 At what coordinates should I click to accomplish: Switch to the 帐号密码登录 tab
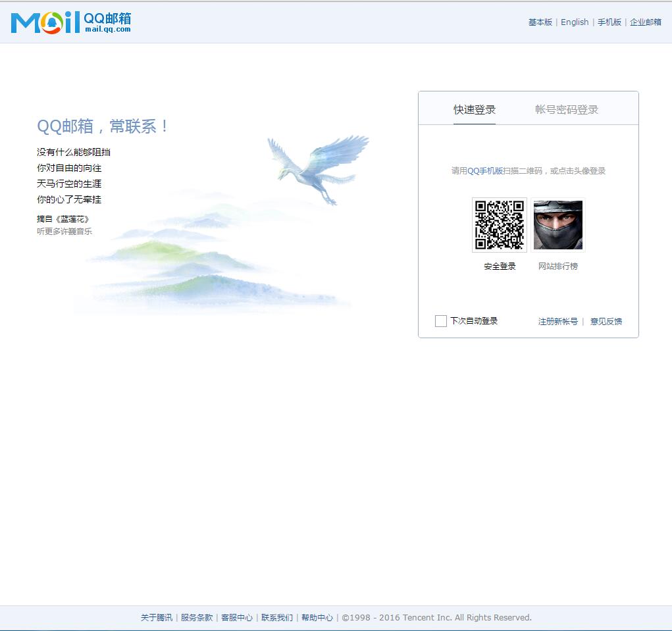567,110
